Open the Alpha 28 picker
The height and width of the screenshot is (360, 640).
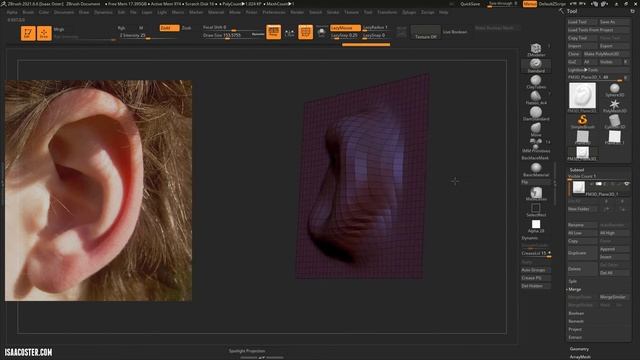(536, 226)
